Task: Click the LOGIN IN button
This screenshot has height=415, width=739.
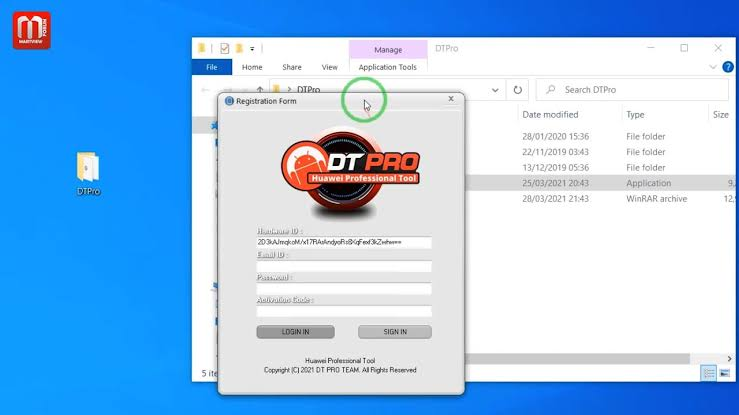Action: click(296, 332)
